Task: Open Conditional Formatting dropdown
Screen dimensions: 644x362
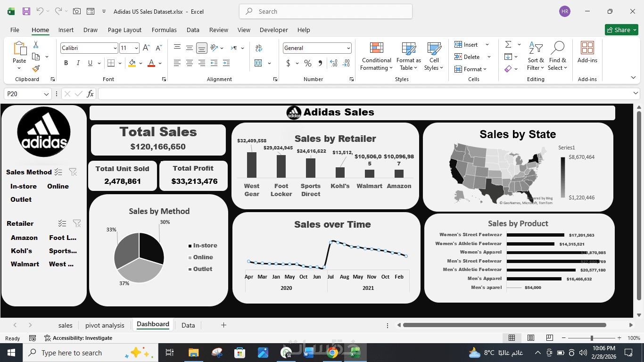Action: click(376, 56)
